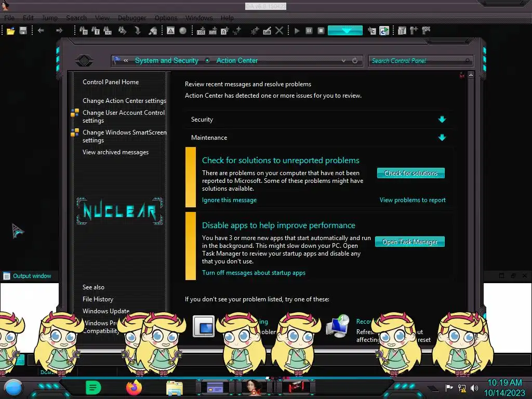Click the 'Open Task Manager' button
The height and width of the screenshot is (399, 532).
[410, 242]
